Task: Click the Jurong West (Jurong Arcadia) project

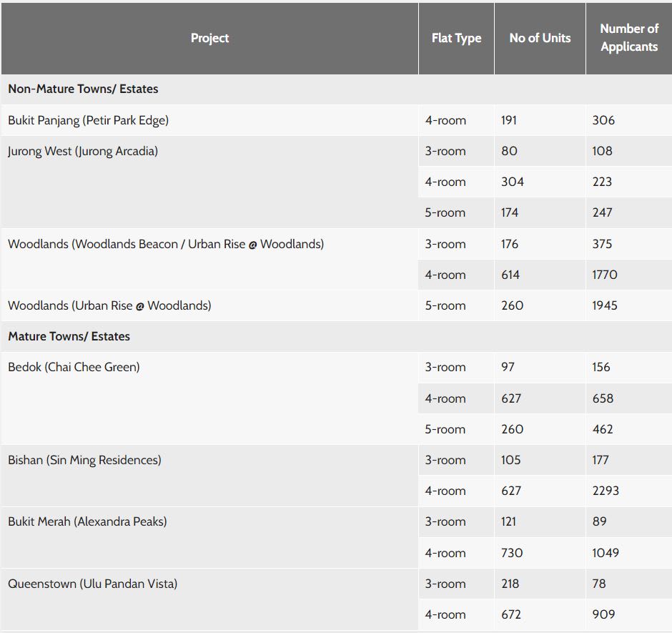Action: [83, 151]
